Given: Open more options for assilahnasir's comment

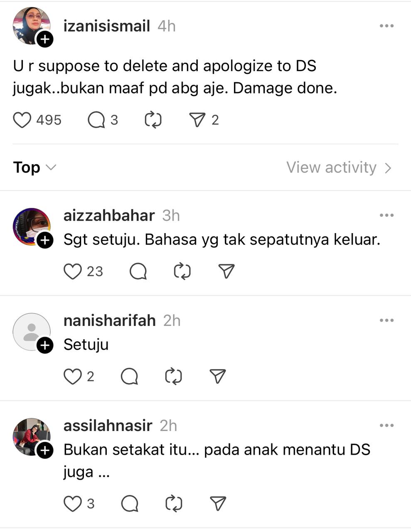Looking at the screenshot, I should 386,426.
